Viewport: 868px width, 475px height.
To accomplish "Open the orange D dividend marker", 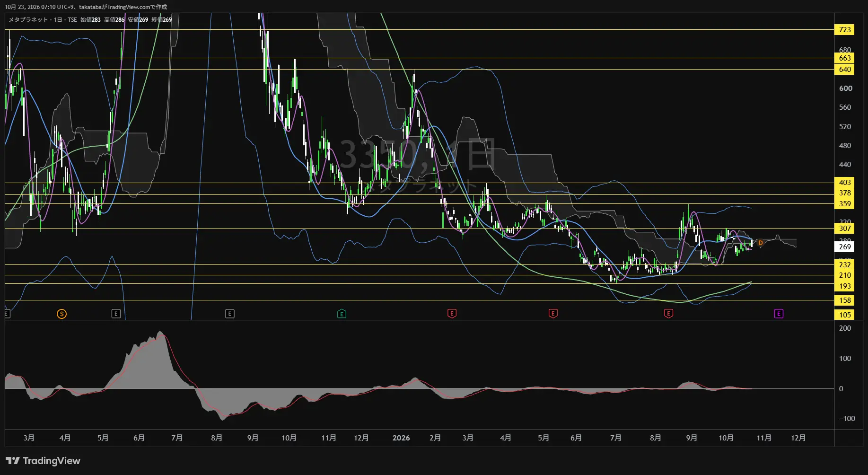I will (x=761, y=243).
